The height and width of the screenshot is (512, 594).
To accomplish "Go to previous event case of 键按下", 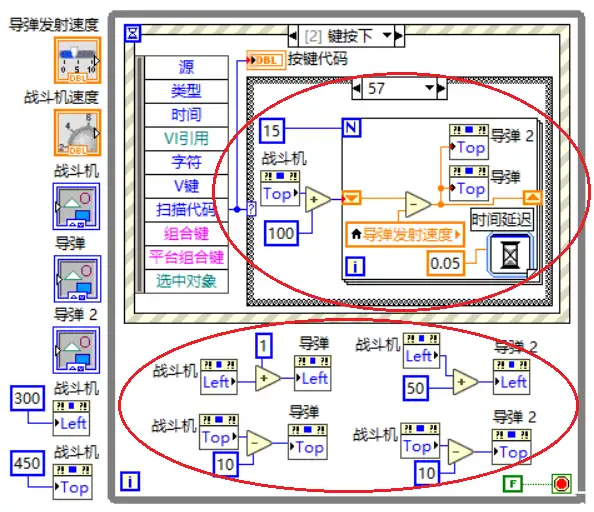I will pyautogui.click(x=293, y=36).
